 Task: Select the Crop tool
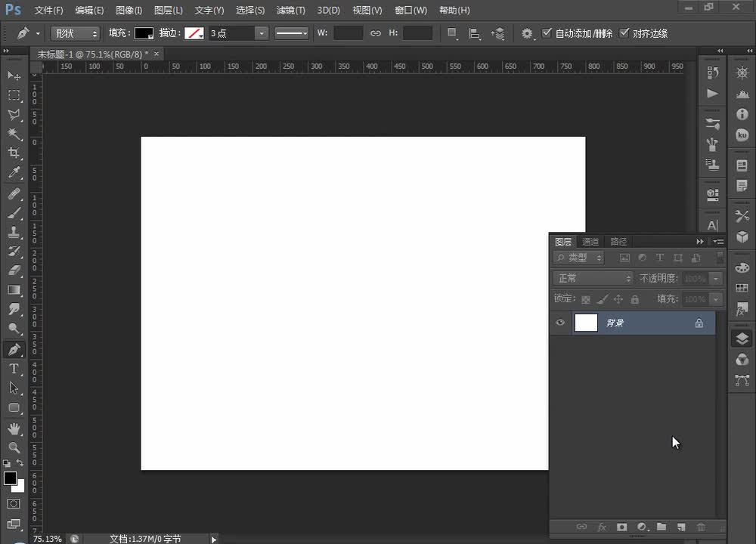coord(14,153)
